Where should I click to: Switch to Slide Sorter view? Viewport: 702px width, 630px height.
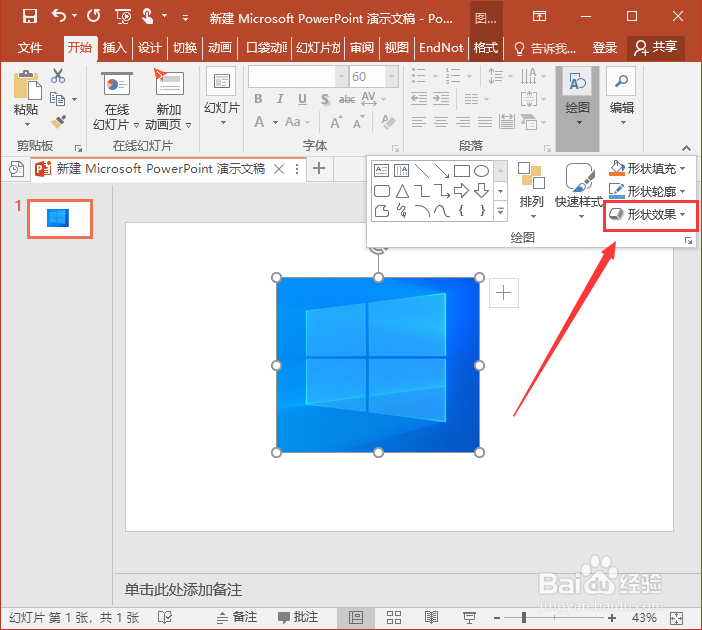click(x=394, y=618)
